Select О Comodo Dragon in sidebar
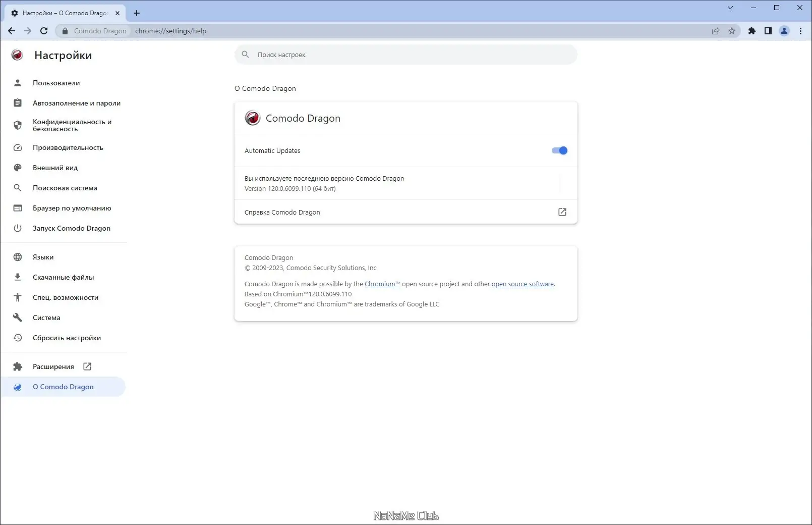Screen dimensions: 812x525 [63, 387]
